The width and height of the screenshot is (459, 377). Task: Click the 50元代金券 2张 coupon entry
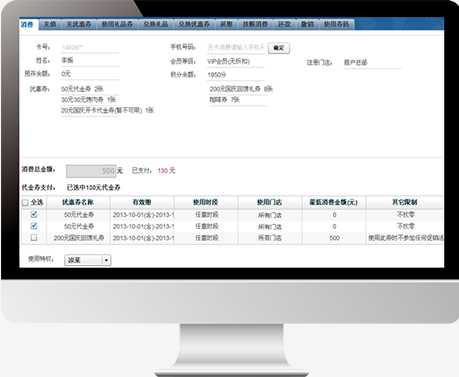click(x=82, y=89)
